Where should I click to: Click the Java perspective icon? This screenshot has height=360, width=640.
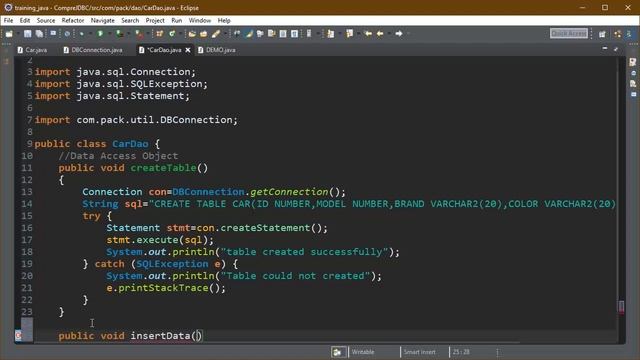click(x=629, y=34)
